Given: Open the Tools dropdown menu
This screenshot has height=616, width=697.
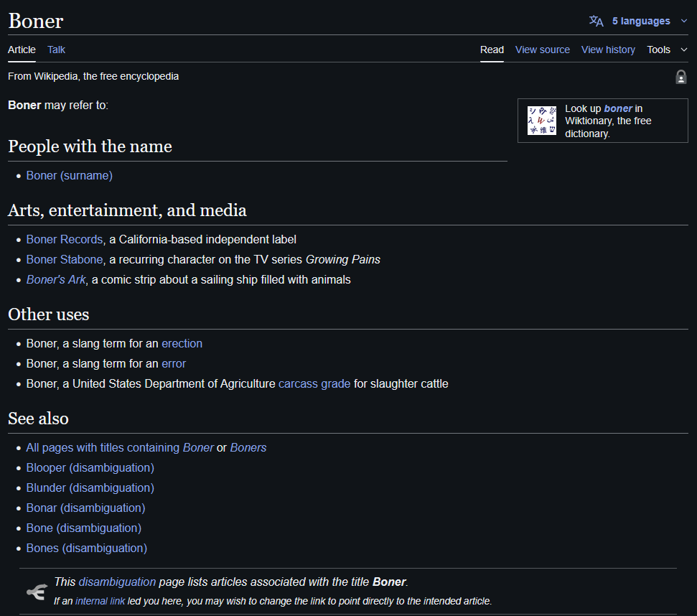Looking at the screenshot, I should (668, 50).
